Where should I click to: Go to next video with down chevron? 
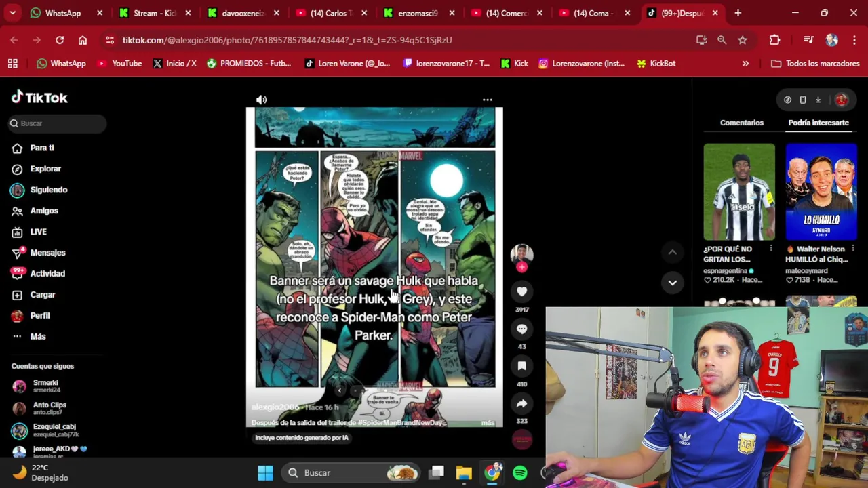pos(672,283)
